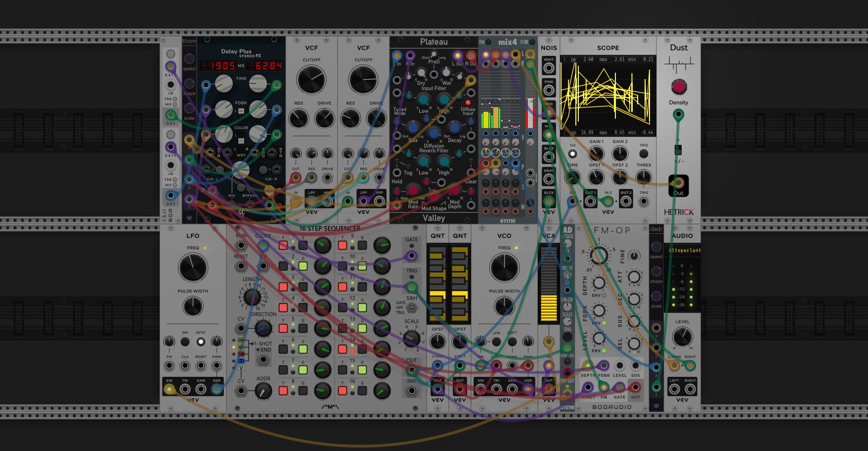Toggle the Plateau Diffuse Input red button
This screenshot has height=451, width=868.
click(x=468, y=103)
